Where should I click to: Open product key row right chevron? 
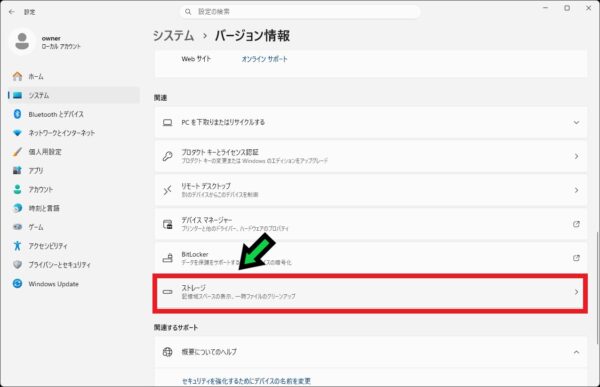(x=576, y=156)
